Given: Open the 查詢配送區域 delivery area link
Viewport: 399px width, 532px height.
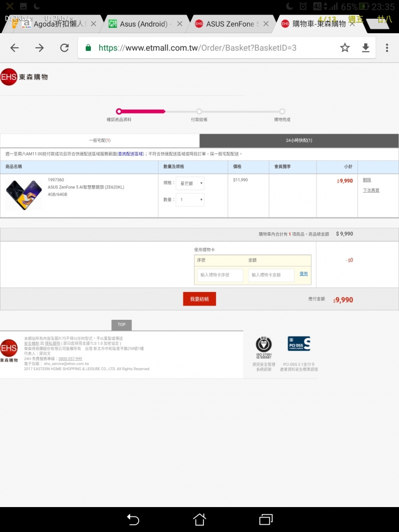Looking at the screenshot, I should point(131,154).
